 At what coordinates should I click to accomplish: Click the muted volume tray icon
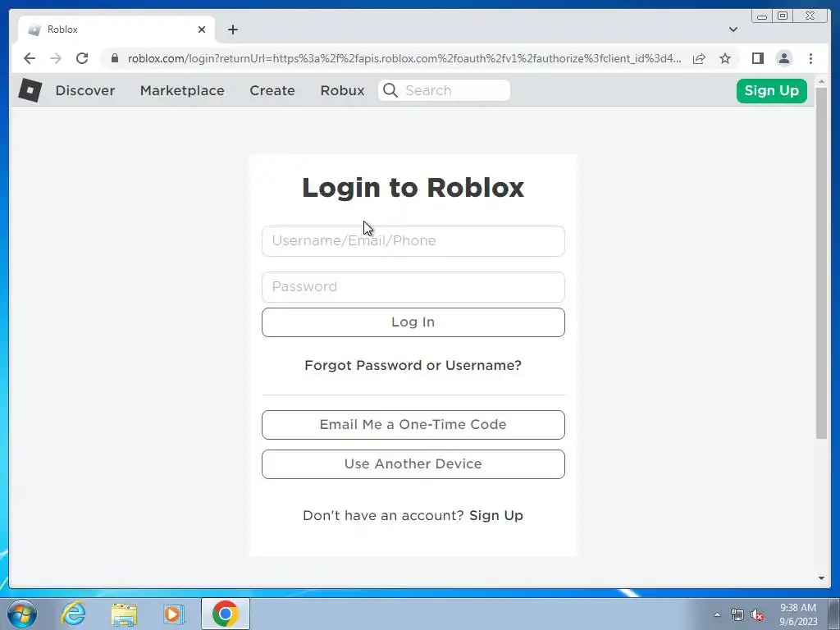pos(757,615)
